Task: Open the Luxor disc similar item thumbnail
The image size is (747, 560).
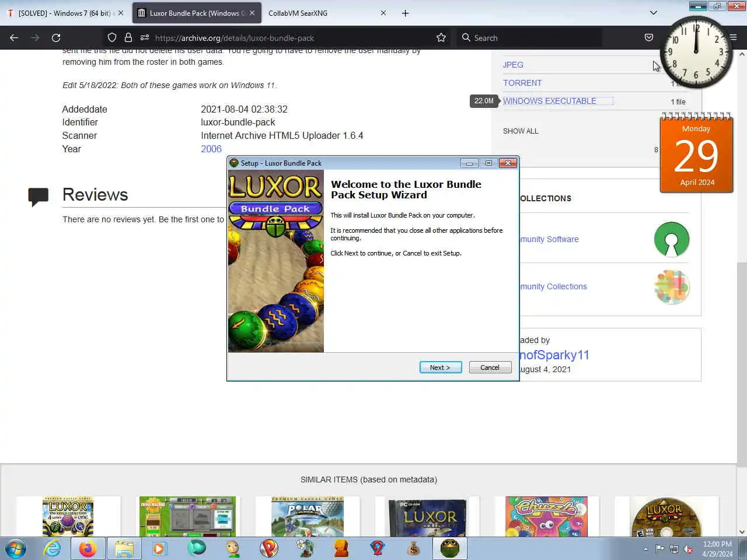Action: 665,517
